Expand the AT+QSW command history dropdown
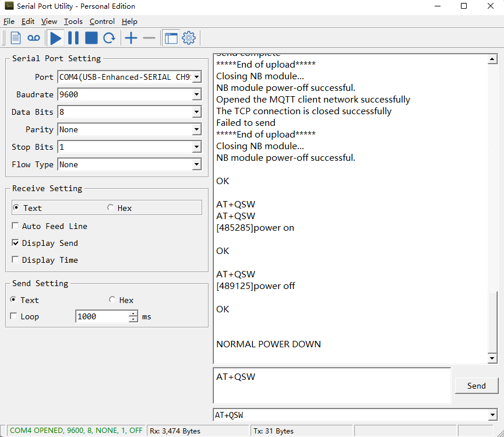The height and width of the screenshot is (437, 504). pos(492,415)
